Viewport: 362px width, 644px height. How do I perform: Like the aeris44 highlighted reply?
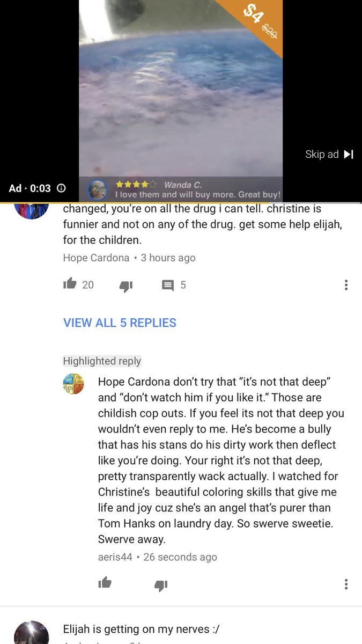[105, 583]
